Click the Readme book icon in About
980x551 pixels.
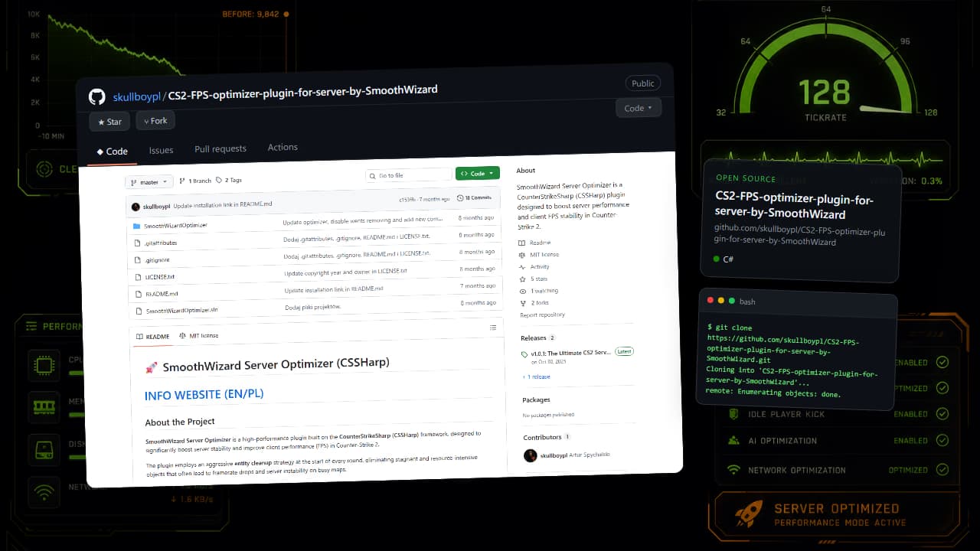pyautogui.click(x=522, y=243)
